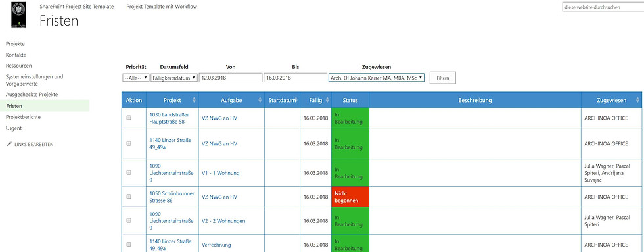The width and height of the screenshot is (644, 252).
Task: Open Projekte in the sidebar
Action: (16, 44)
